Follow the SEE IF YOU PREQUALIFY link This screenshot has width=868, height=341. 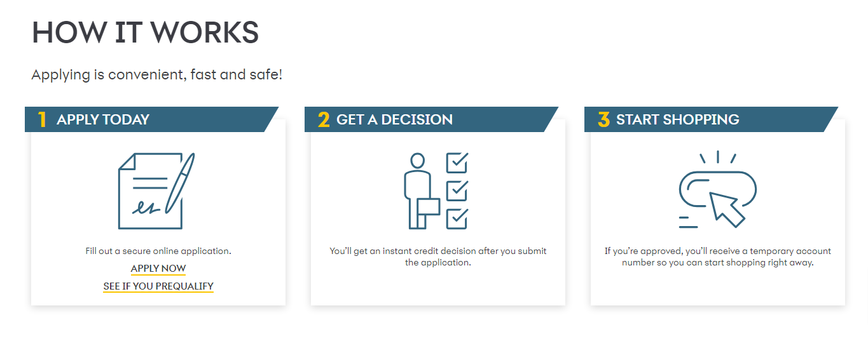click(x=158, y=286)
